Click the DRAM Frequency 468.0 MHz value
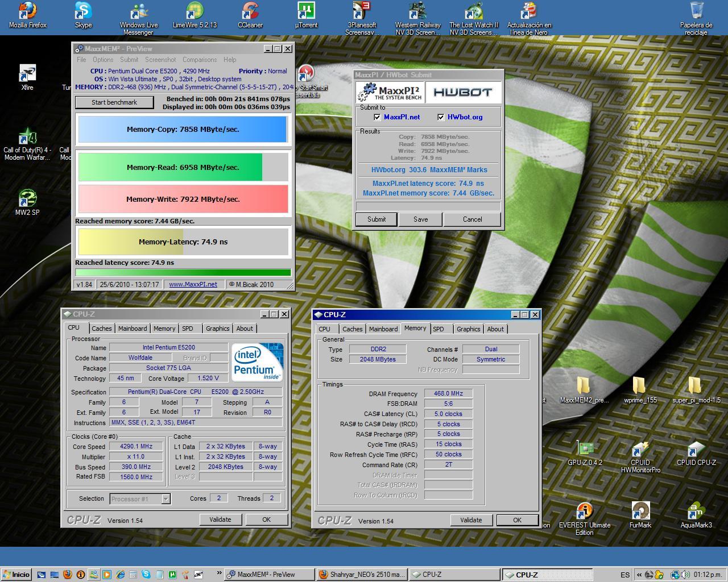Viewport: 728px width, 582px height. tap(448, 393)
